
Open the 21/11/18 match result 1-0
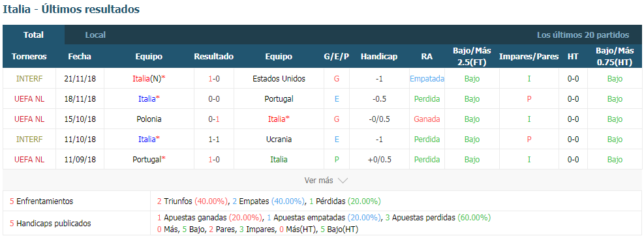click(x=213, y=79)
